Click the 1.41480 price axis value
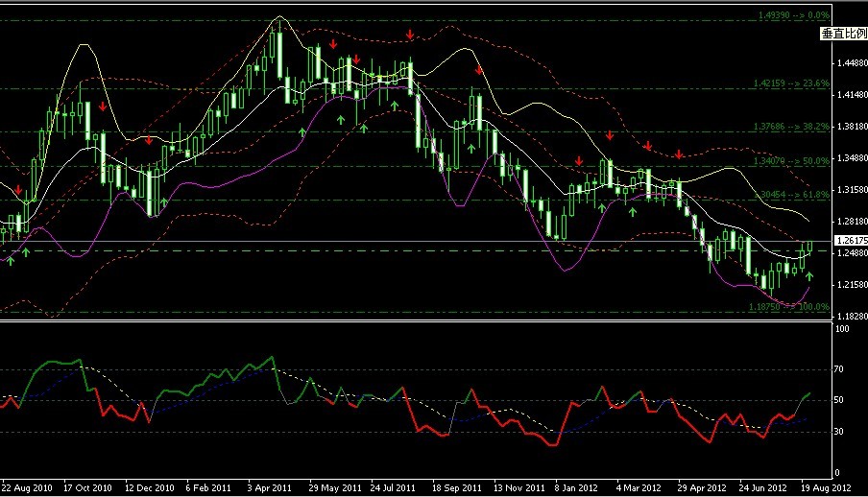The width and height of the screenshot is (868, 497). pyautogui.click(x=853, y=95)
